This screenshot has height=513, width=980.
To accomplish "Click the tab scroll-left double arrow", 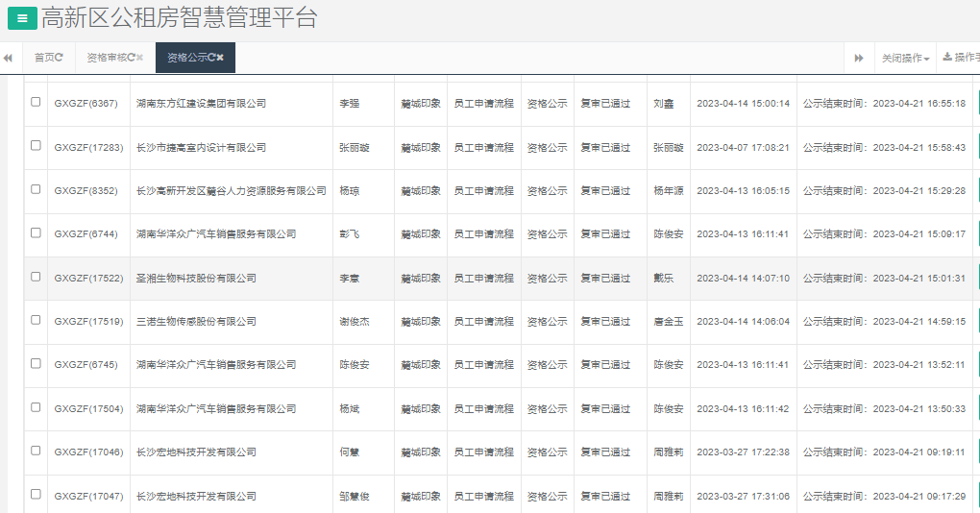I will click(8, 58).
